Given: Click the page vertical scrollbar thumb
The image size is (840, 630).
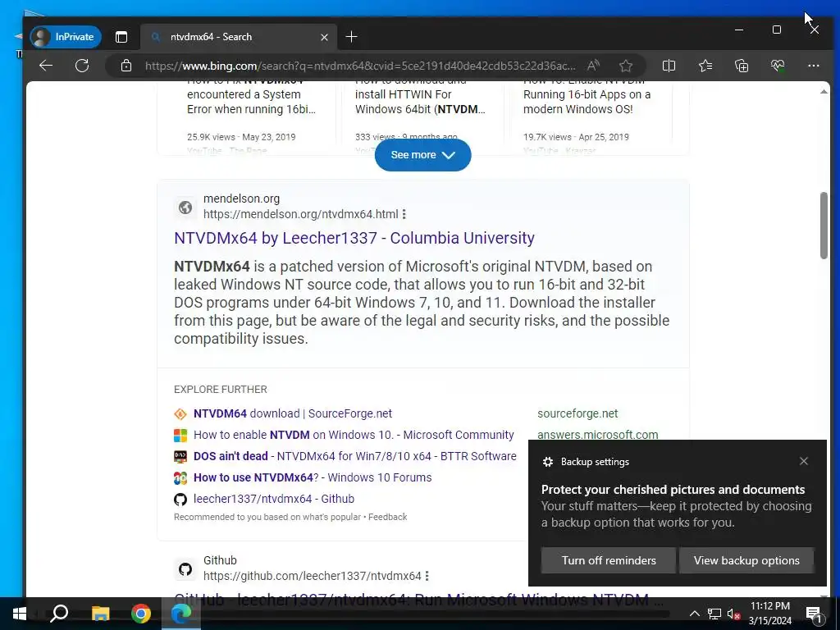Looking at the screenshot, I should click(824, 226).
